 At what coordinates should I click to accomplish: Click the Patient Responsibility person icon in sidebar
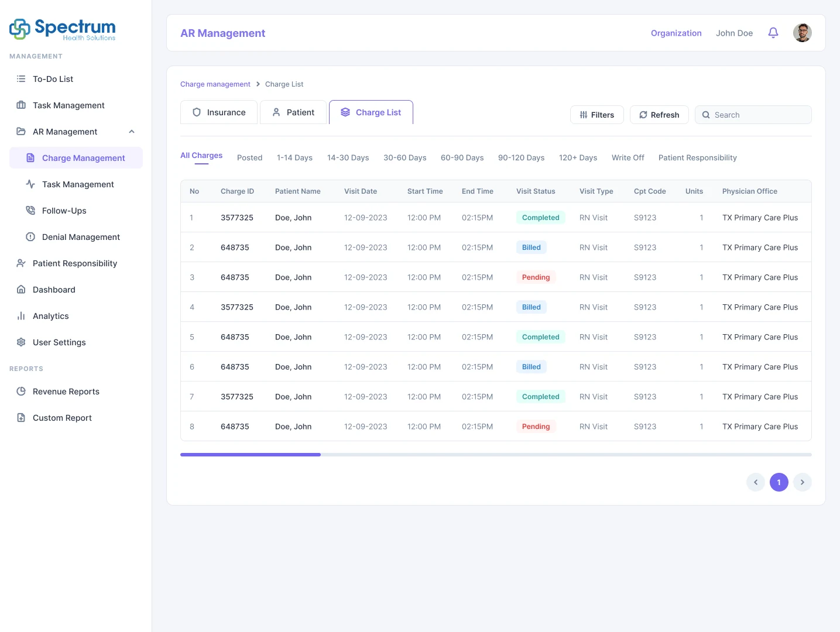pyautogui.click(x=21, y=263)
